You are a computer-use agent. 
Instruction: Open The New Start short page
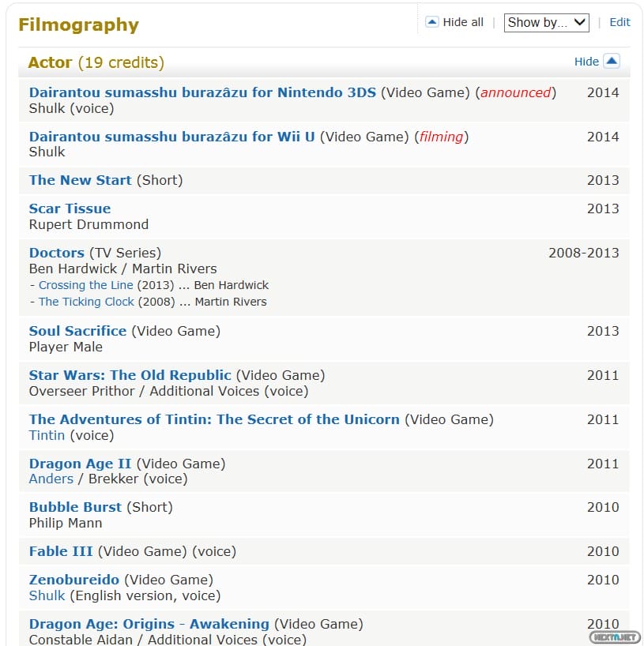pos(81,180)
